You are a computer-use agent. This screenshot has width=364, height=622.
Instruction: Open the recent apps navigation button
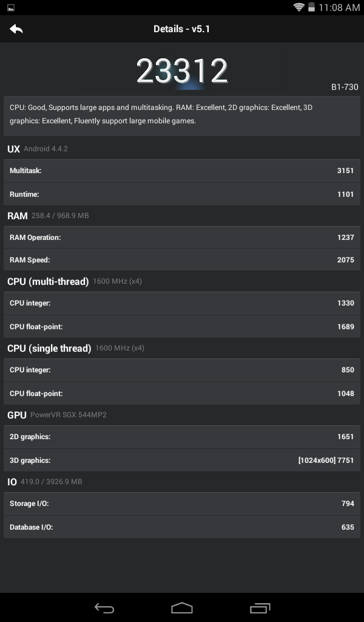click(260, 607)
